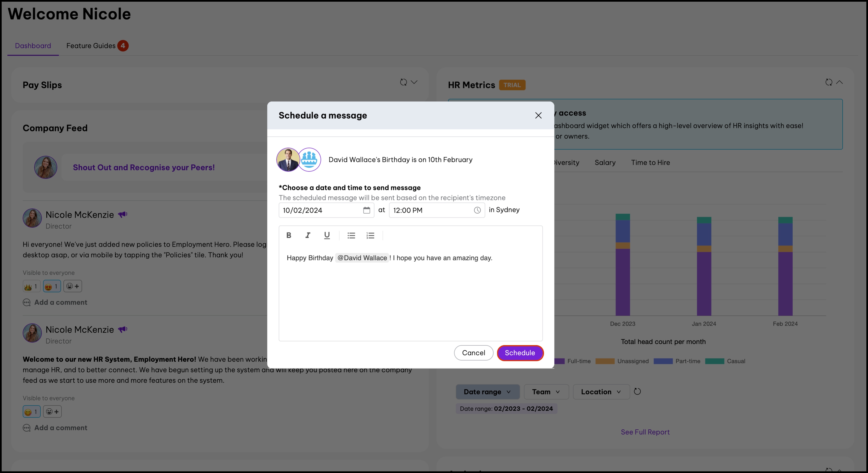Toggle underline formatting in message editor

[326, 235]
